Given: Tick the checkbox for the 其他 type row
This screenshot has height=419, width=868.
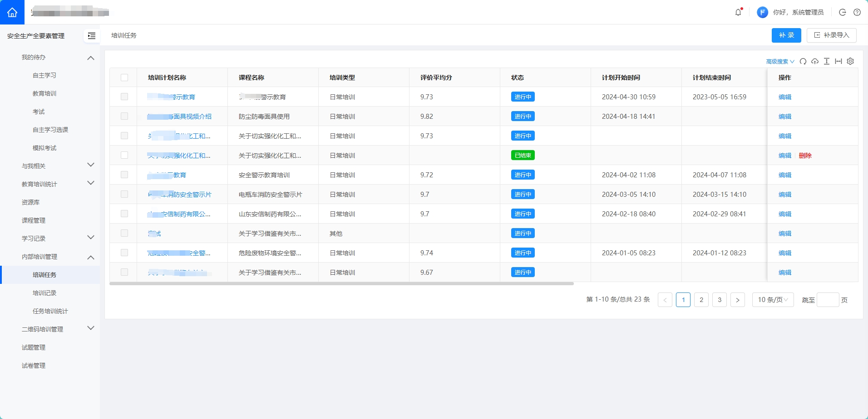Looking at the screenshot, I should (x=124, y=233).
